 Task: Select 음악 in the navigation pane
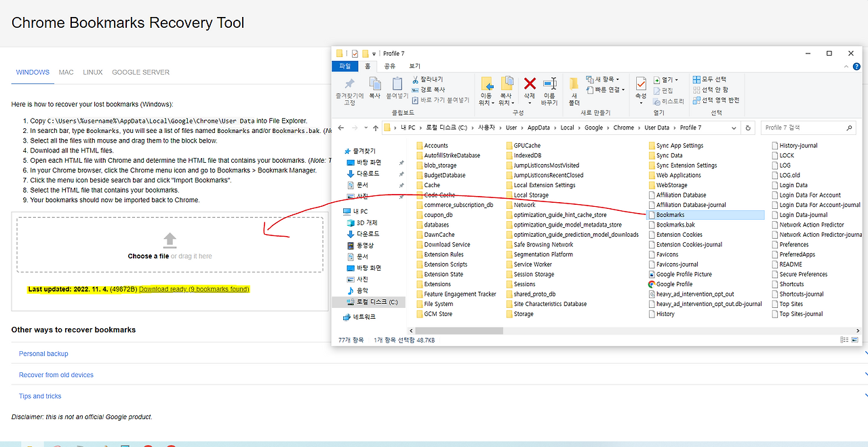(x=357, y=290)
